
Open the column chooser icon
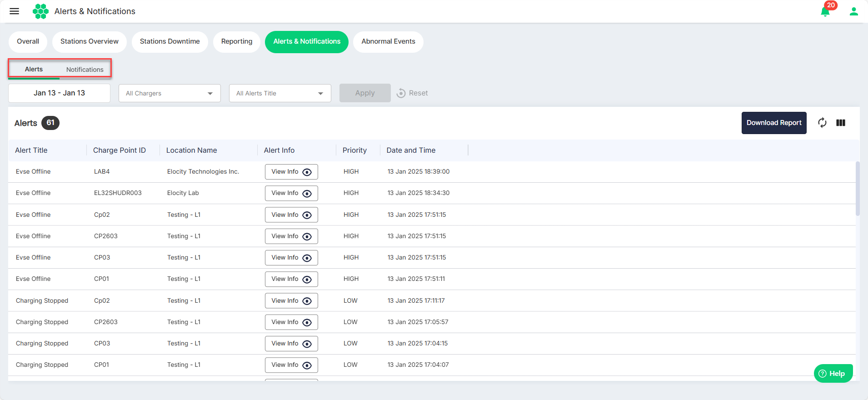(x=841, y=123)
